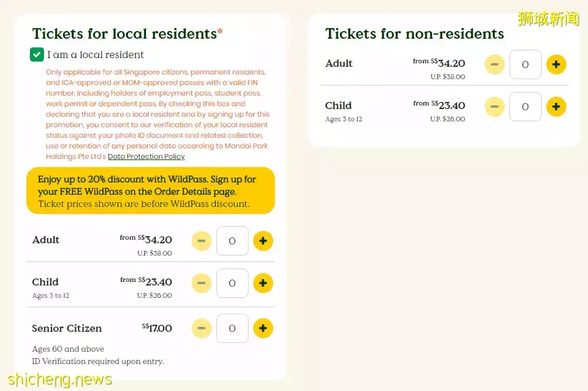Open the Data Protection Policy link

tap(146, 157)
